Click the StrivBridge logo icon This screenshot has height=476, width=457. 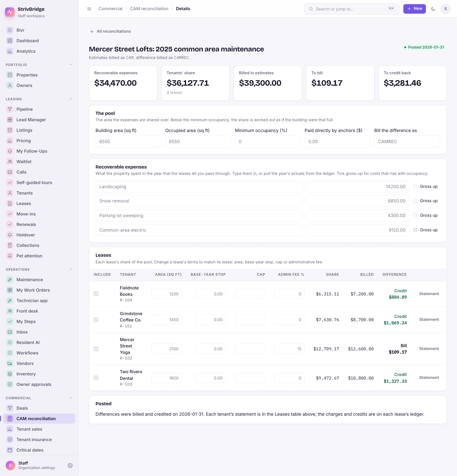point(10,12)
